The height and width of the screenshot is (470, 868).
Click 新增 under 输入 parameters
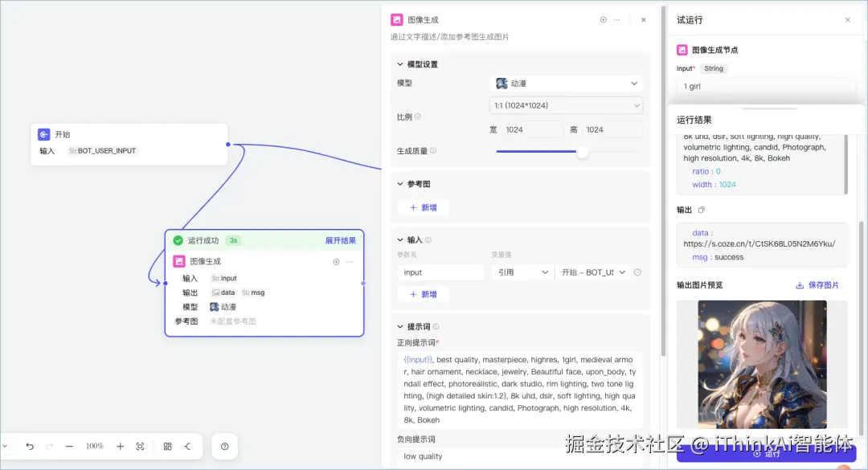(x=423, y=295)
